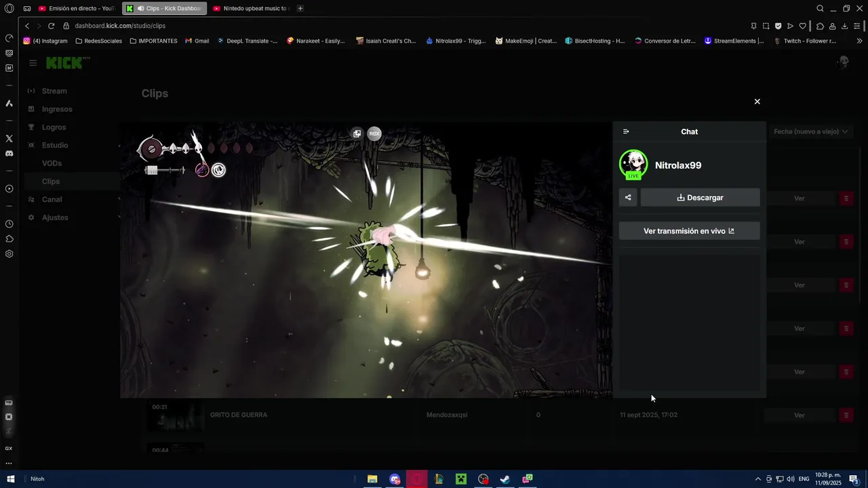
Task: Open Ajustes settings in sidebar
Action: pyautogui.click(x=55, y=218)
